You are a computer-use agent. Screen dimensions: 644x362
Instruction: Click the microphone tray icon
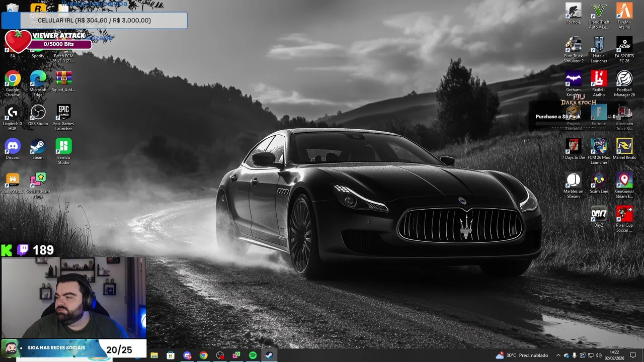[574, 355]
